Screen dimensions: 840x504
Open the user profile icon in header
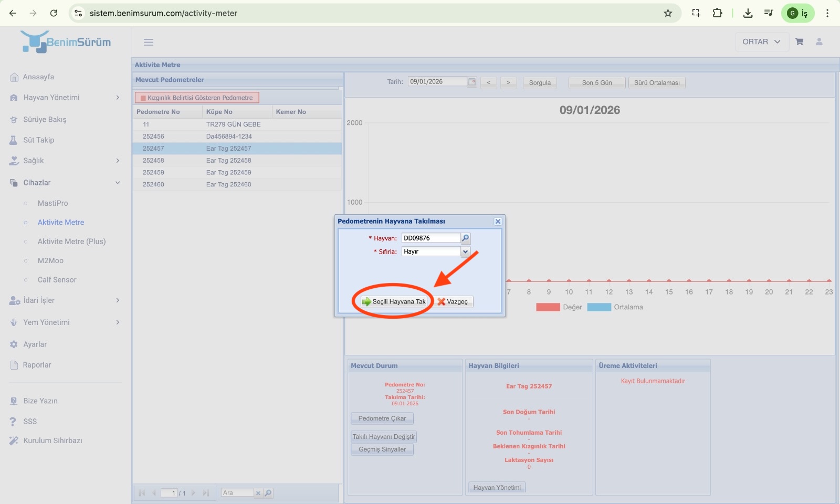(x=819, y=41)
